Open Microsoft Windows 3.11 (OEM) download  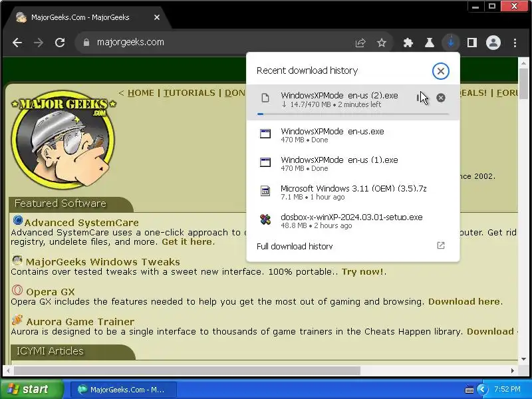click(353, 192)
